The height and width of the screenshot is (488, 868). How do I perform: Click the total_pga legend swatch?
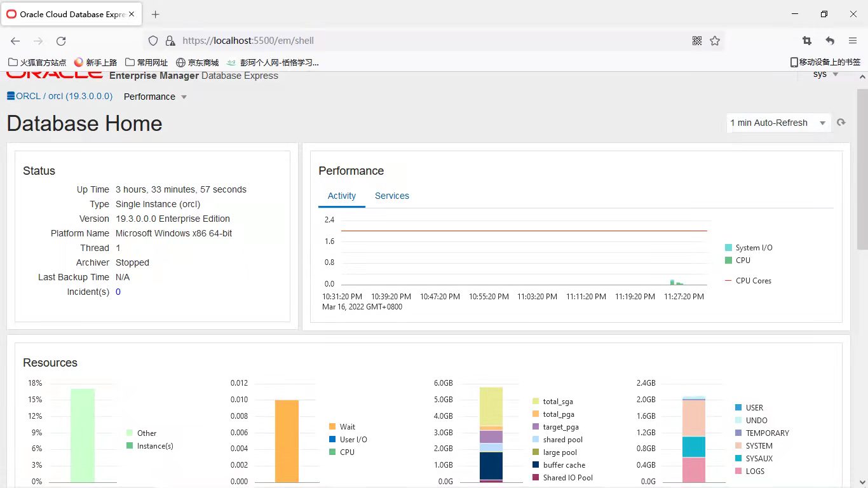click(536, 414)
